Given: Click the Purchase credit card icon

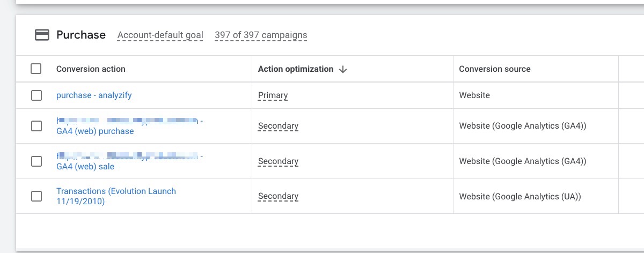Looking at the screenshot, I should 41,35.
